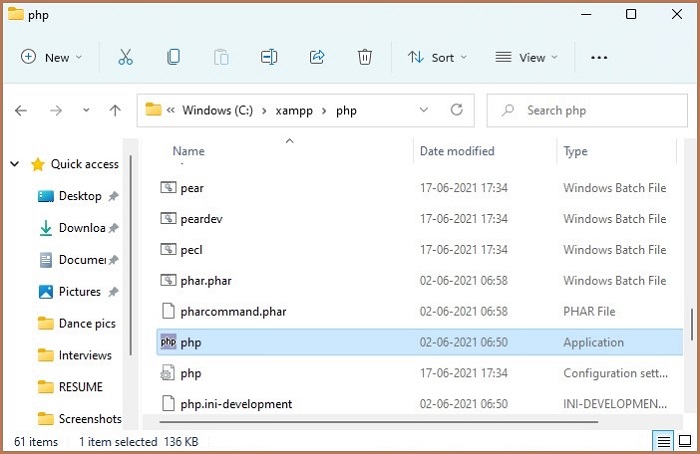Go back with the left arrow
This screenshot has height=454, width=700.
point(21,110)
